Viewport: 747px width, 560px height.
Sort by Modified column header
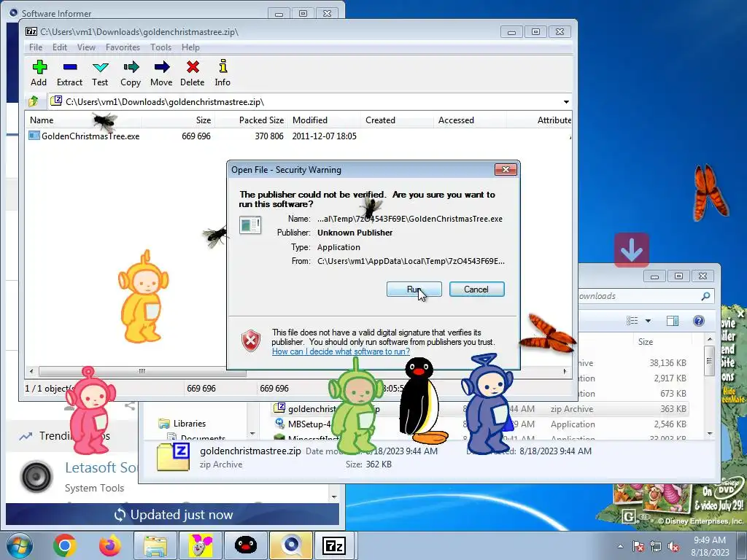point(324,120)
